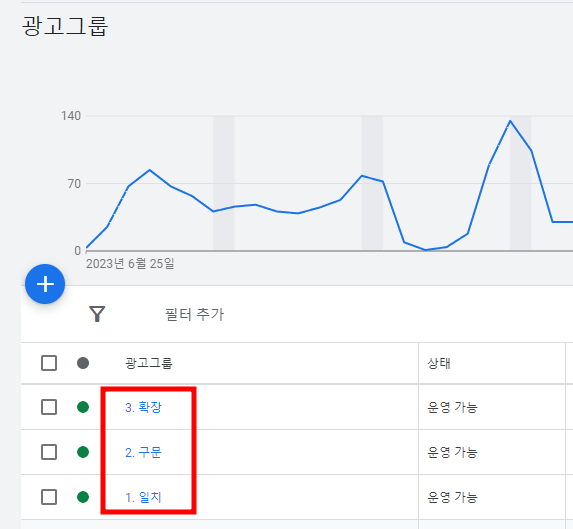The height and width of the screenshot is (529, 573).
Task: Open the 2. 구문 ad group
Action: (143, 452)
